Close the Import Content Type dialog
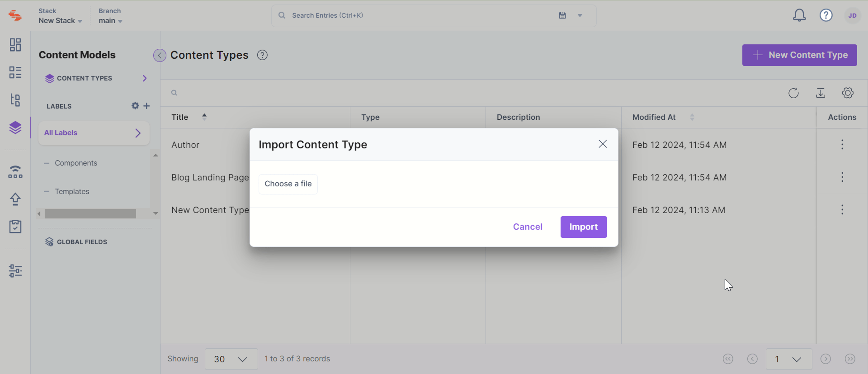Viewport: 868px width, 374px height. (x=602, y=144)
